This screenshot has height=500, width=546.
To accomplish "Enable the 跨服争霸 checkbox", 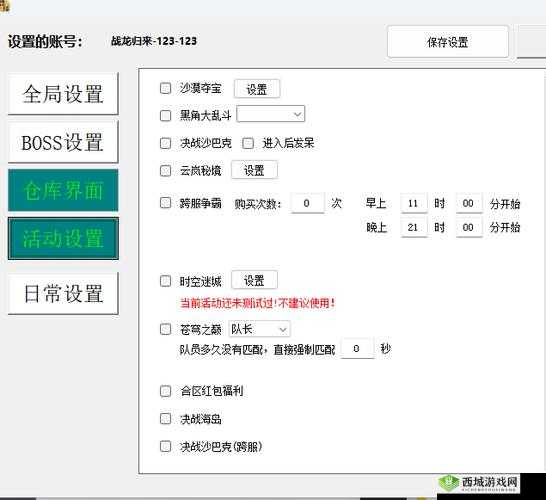I will point(165,203).
